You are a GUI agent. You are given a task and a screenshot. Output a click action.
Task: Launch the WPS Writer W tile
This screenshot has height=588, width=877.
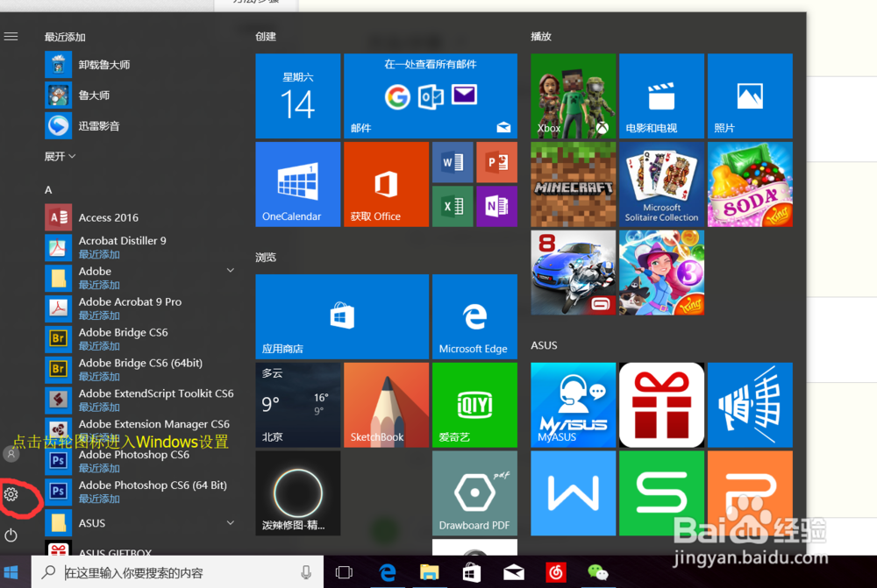click(x=573, y=493)
